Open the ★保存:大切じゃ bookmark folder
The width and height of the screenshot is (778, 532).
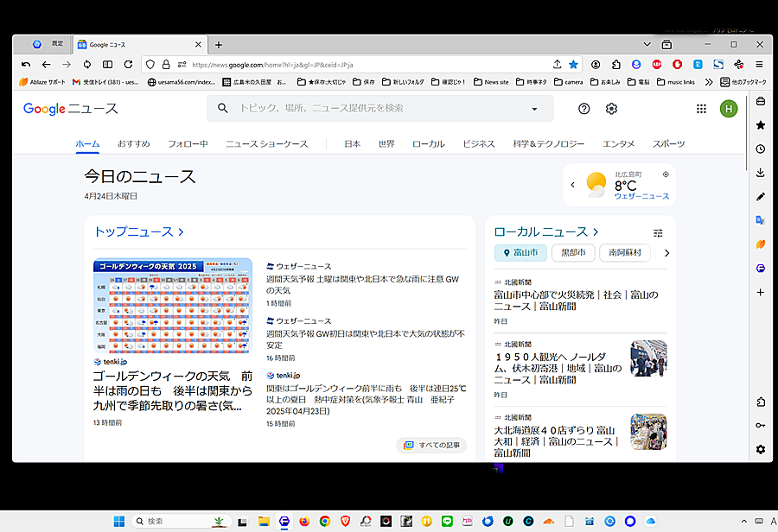point(322,82)
